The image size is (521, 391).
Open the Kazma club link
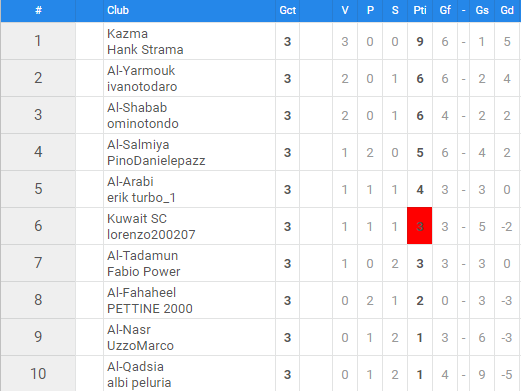pos(127,34)
